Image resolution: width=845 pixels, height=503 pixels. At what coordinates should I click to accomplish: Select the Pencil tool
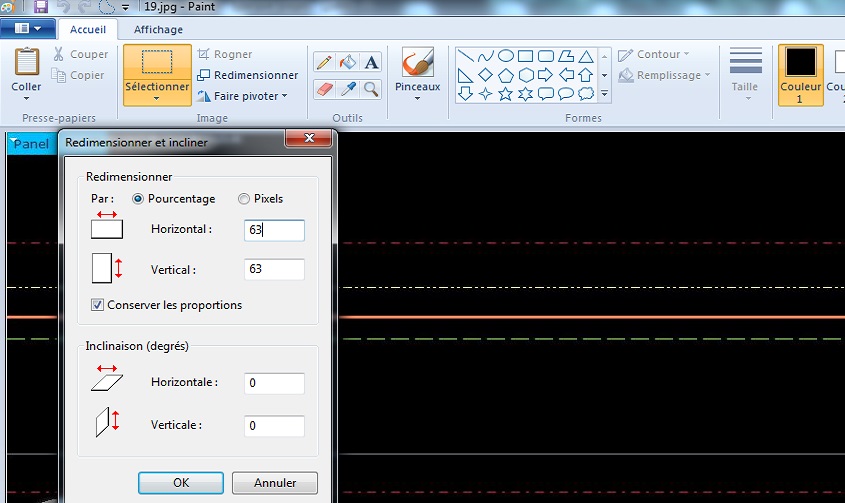(323, 63)
